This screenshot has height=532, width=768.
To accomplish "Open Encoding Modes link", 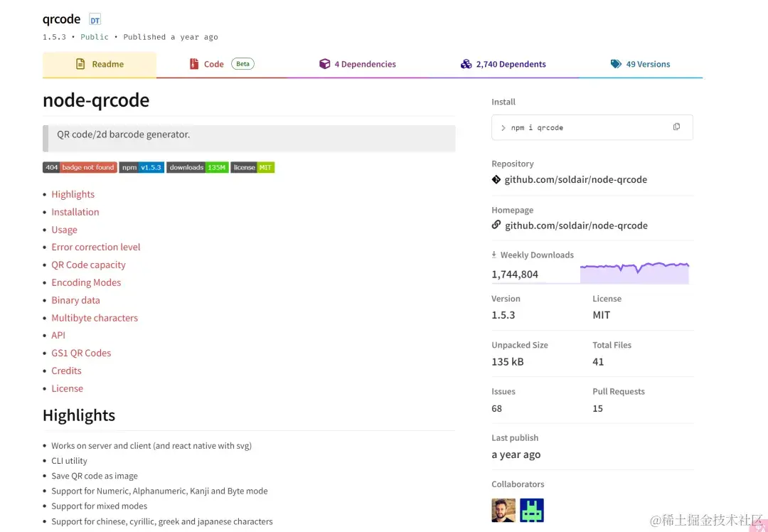I will (x=86, y=282).
